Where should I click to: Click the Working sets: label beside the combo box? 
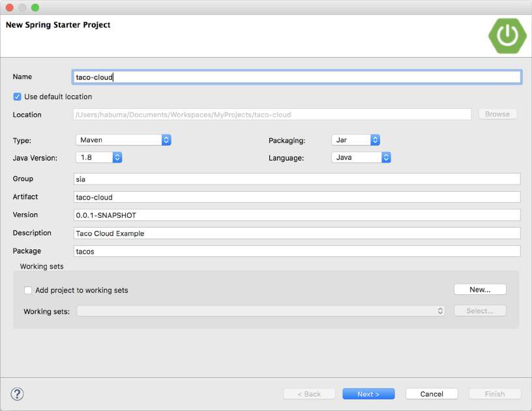click(46, 312)
